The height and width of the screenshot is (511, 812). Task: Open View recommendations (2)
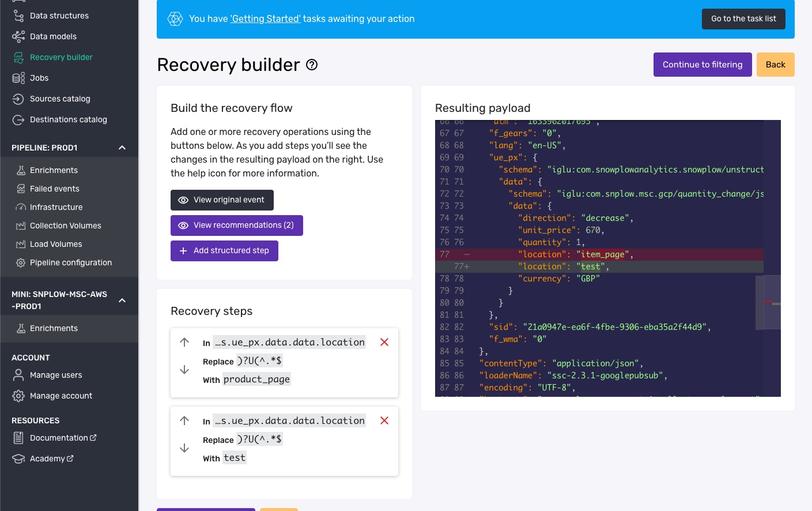point(237,226)
